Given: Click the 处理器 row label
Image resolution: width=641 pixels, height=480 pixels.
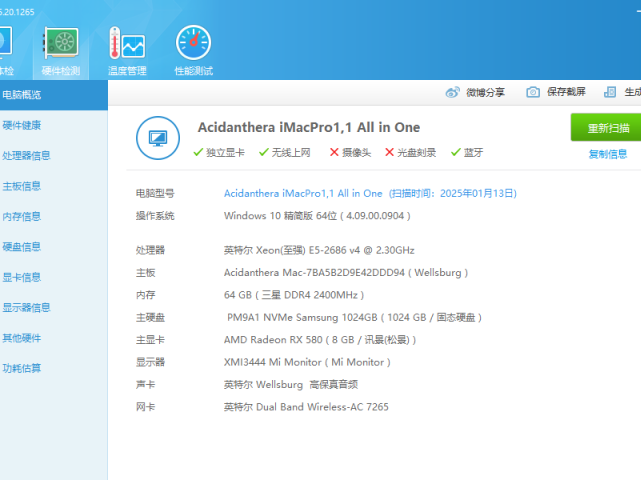Looking at the screenshot, I should click(150, 250).
